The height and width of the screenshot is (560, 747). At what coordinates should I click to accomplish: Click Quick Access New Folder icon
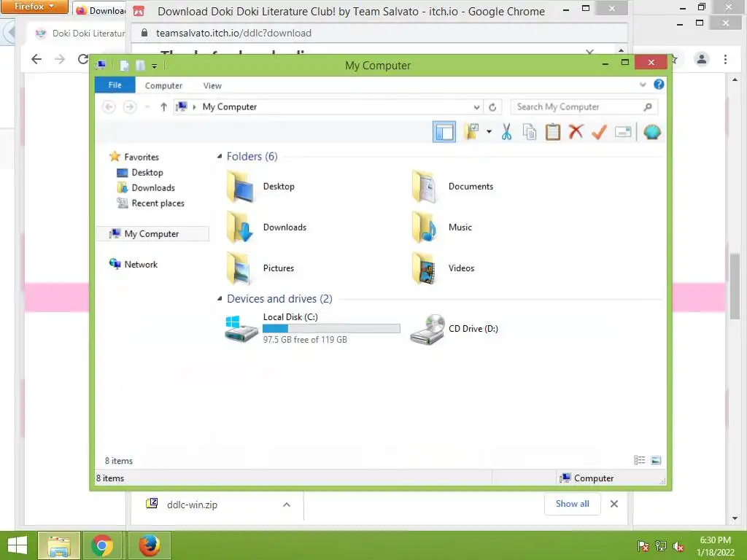[x=140, y=66]
